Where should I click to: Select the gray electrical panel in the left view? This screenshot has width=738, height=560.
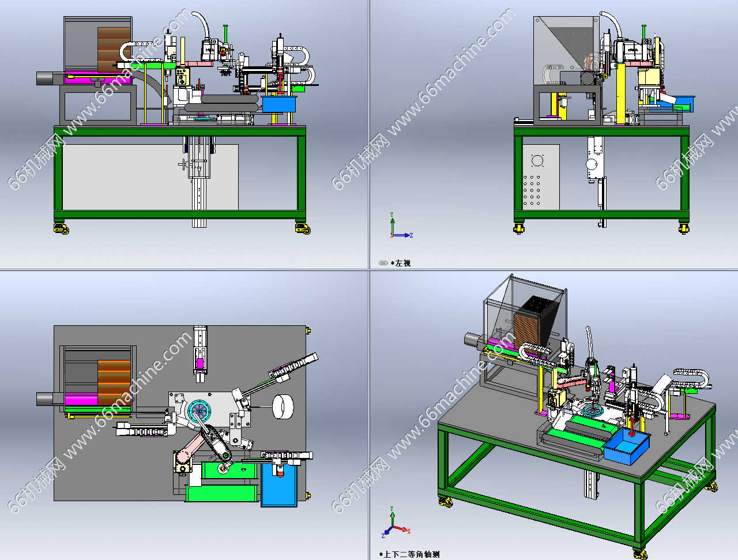pos(540,177)
